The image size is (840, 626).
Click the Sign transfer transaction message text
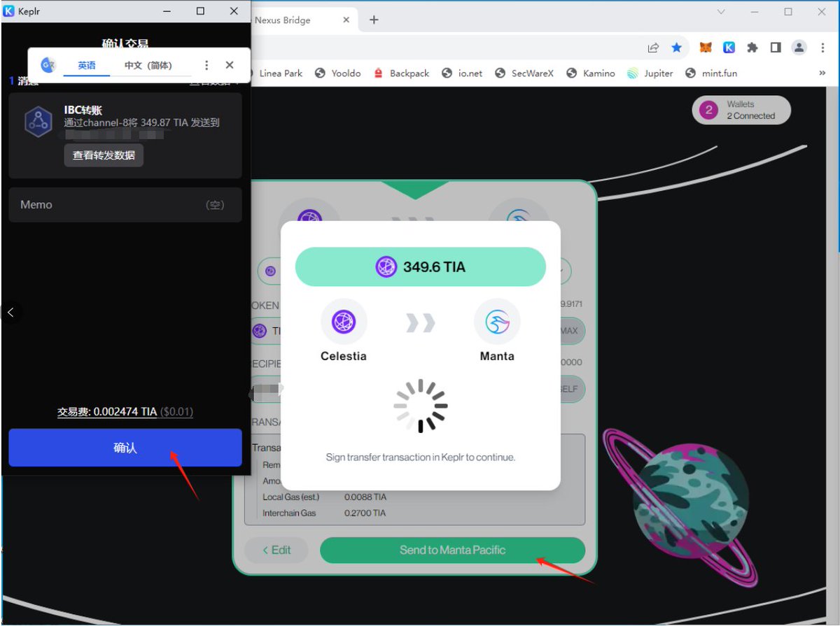[x=420, y=457]
